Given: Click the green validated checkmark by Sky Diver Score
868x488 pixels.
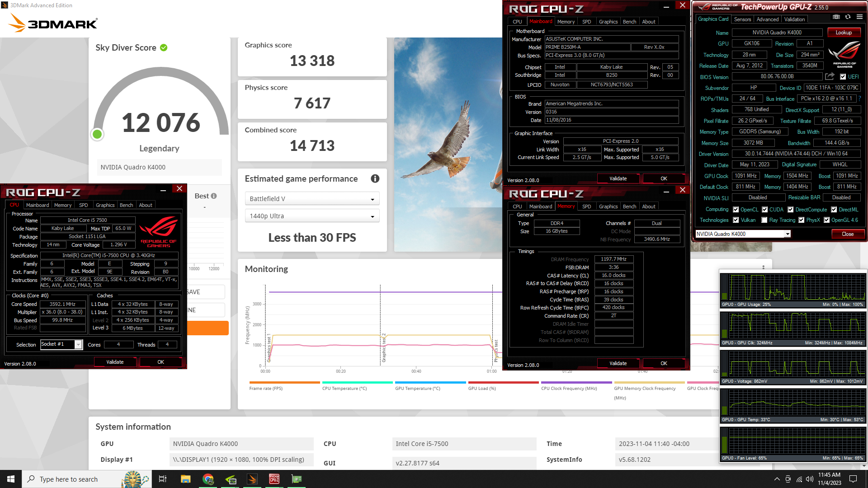Looking at the screenshot, I should pyautogui.click(x=164, y=47).
